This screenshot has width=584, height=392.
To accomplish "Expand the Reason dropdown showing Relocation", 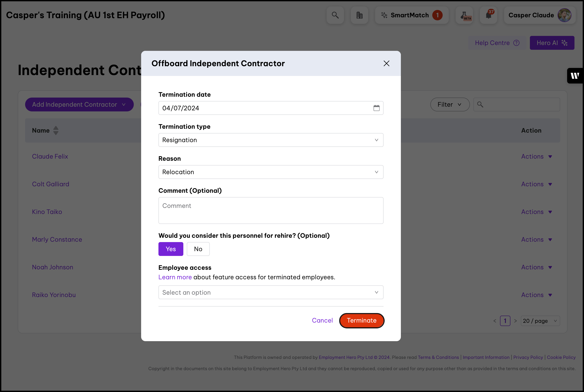I will (x=271, y=172).
